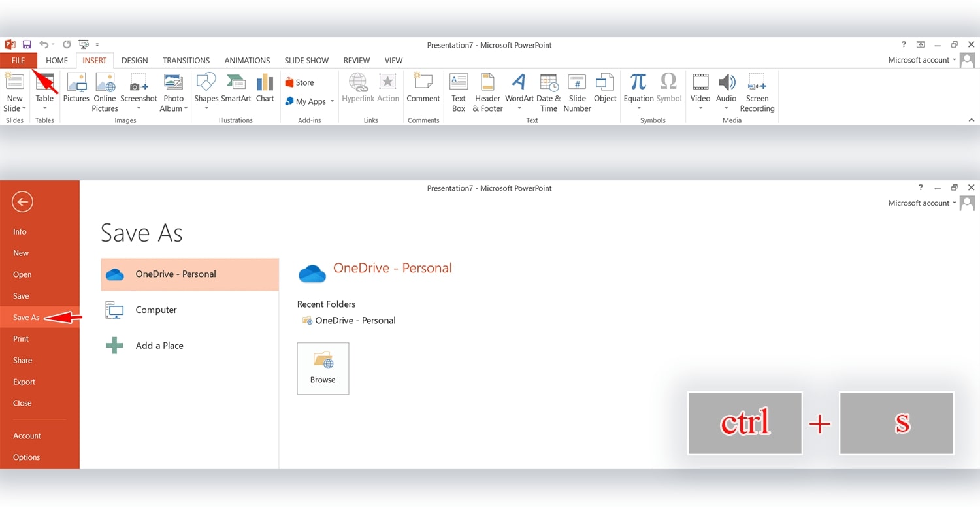The width and height of the screenshot is (980, 507).
Task: Open Ribbon Display Options in the ribbon window
Action: click(x=921, y=44)
